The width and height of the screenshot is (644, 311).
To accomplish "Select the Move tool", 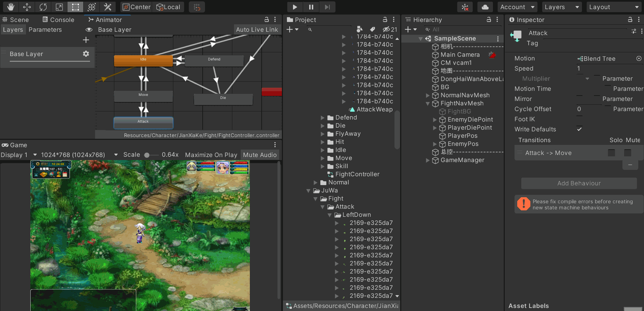I will coord(27,7).
